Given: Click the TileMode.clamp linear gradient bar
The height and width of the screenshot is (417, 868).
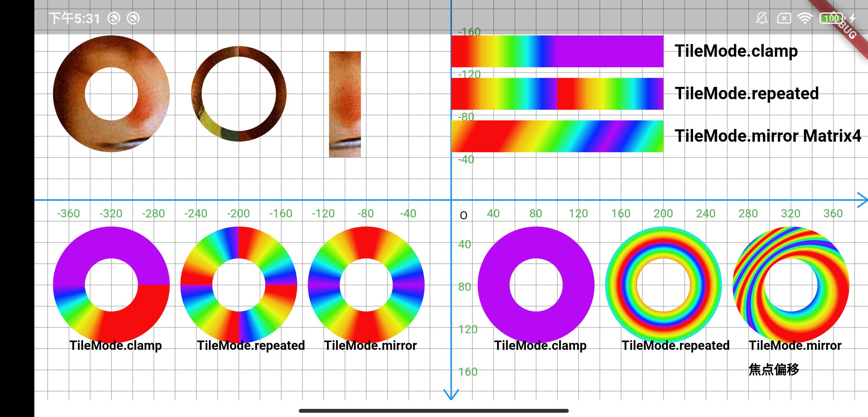Looking at the screenshot, I should (557, 51).
